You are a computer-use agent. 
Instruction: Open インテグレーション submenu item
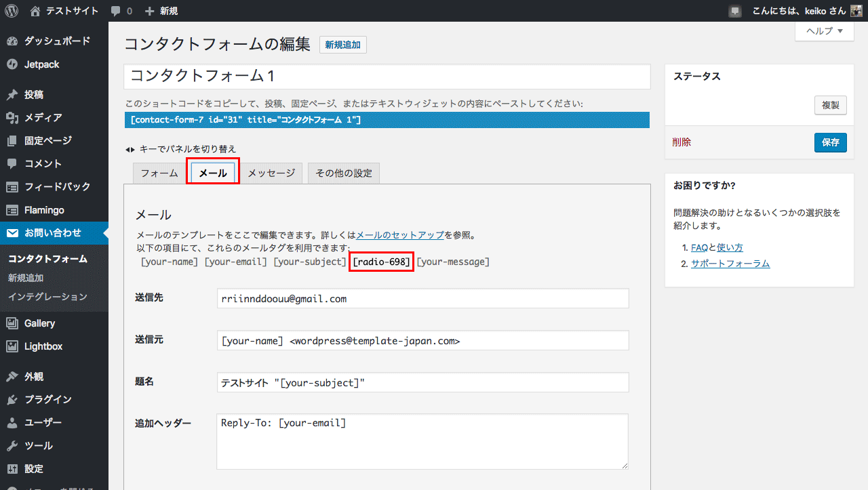click(47, 296)
